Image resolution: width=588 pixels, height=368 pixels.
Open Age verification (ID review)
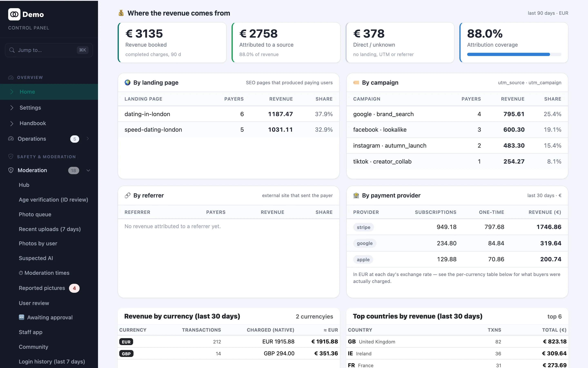53,200
